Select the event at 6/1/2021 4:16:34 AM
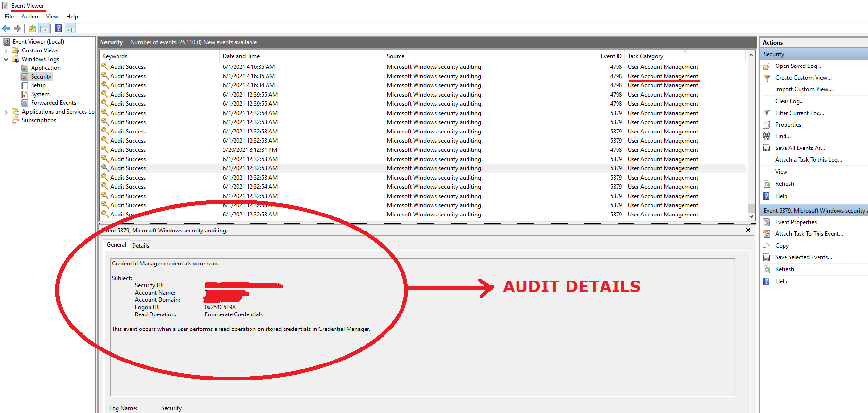 [x=422, y=85]
